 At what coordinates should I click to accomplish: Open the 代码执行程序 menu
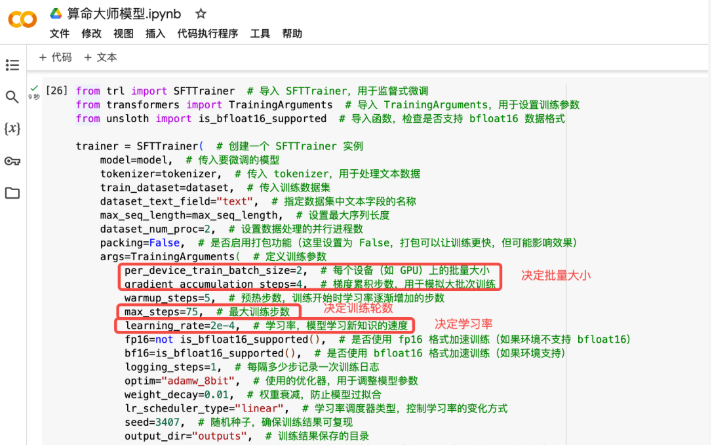pyautogui.click(x=208, y=34)
